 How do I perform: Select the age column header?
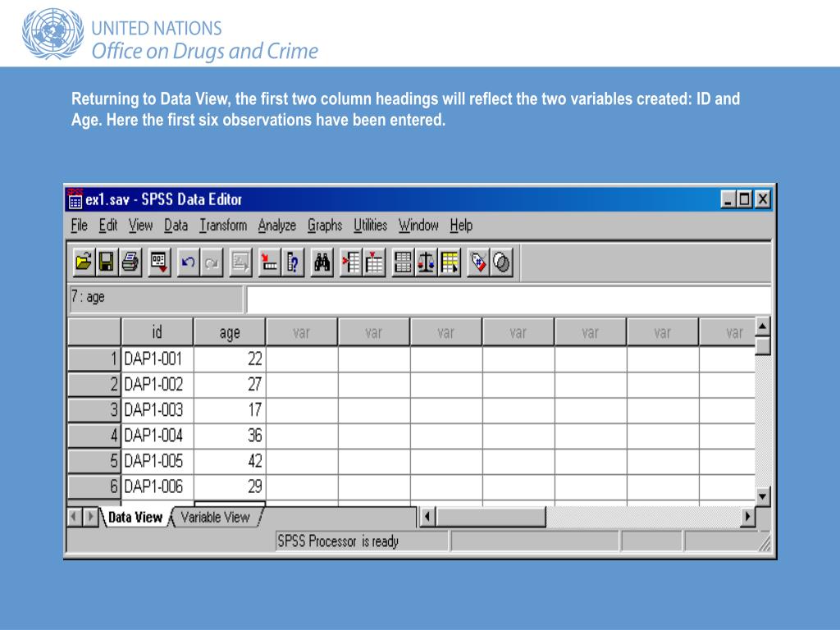point(230,332)
